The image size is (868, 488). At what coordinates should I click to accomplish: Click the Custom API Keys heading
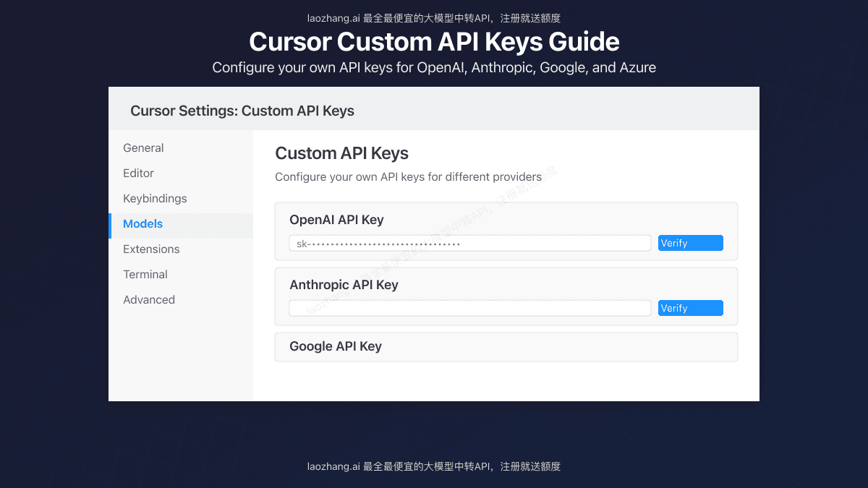[x=341, y=153]
